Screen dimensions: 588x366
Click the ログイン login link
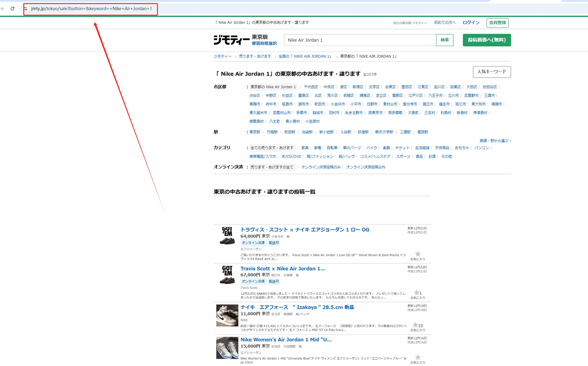point(471,23)
